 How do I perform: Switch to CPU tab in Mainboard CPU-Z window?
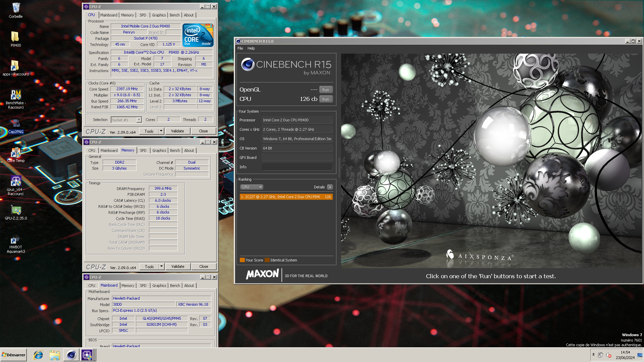pos(92,286)
